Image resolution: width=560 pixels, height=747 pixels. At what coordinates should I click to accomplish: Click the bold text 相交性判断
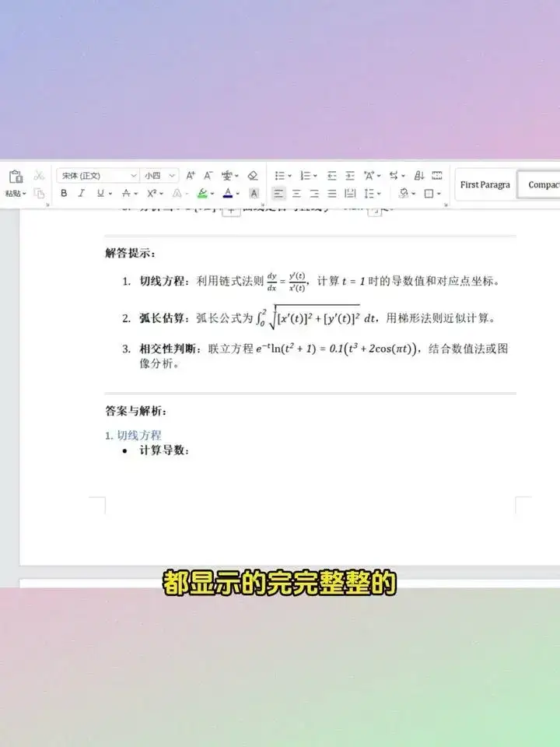[x=170, y=349]
